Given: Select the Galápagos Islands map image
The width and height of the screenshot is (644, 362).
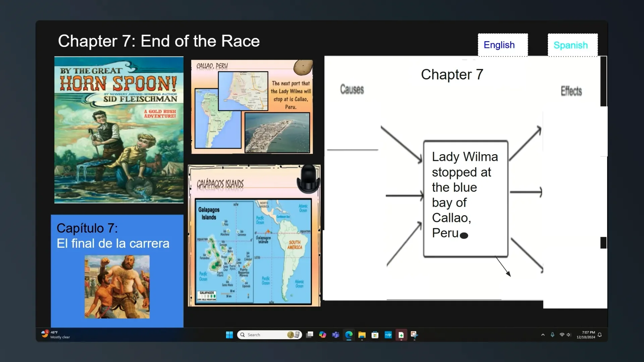Looking at the screenshot, I should [x=254, y=236].
